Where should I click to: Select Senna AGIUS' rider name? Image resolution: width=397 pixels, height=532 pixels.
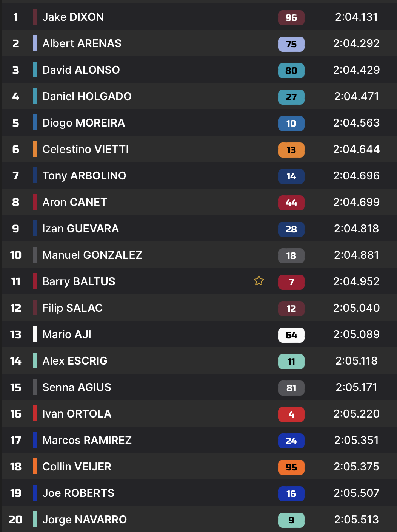coord(77,387)
